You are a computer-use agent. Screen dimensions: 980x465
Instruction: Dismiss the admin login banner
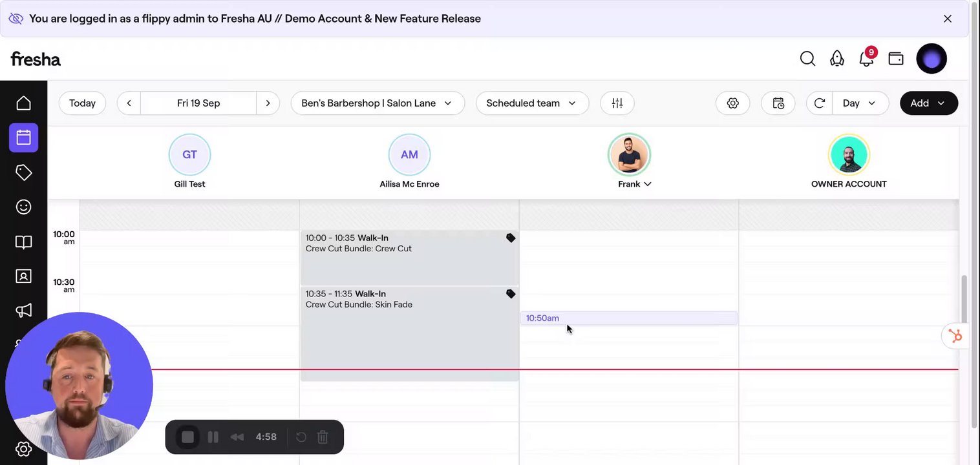coord(948,19)
